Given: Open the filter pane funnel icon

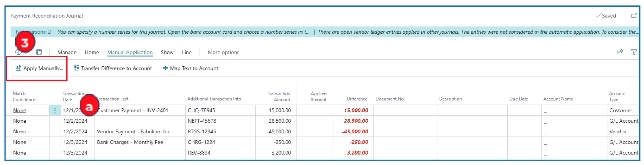Looking at the screenshot, I should (x=634, y=52).
